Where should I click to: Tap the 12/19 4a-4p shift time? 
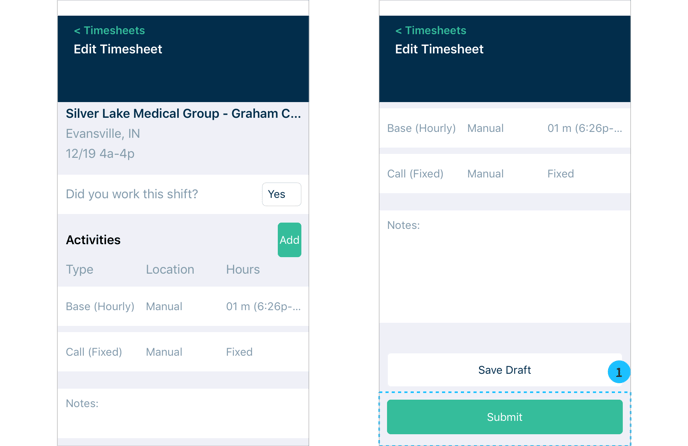tap(100, 154)
